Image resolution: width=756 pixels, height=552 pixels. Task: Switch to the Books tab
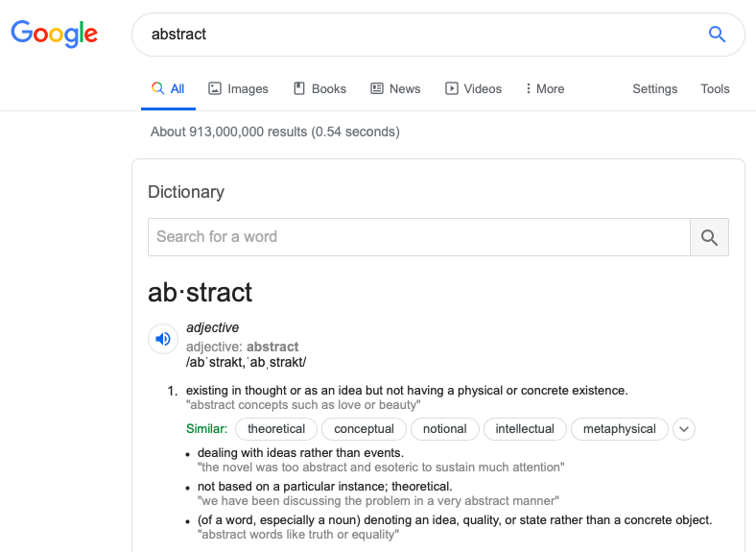319,88
